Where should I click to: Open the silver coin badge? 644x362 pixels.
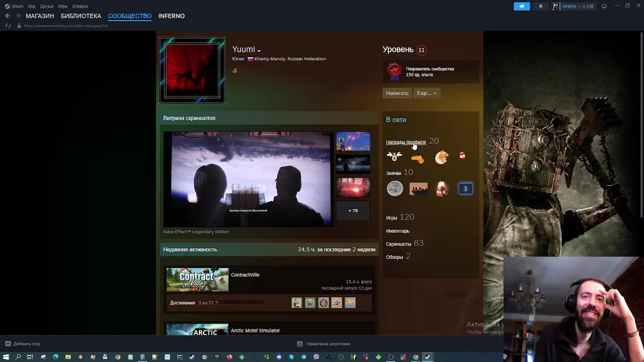pos(395,189)
